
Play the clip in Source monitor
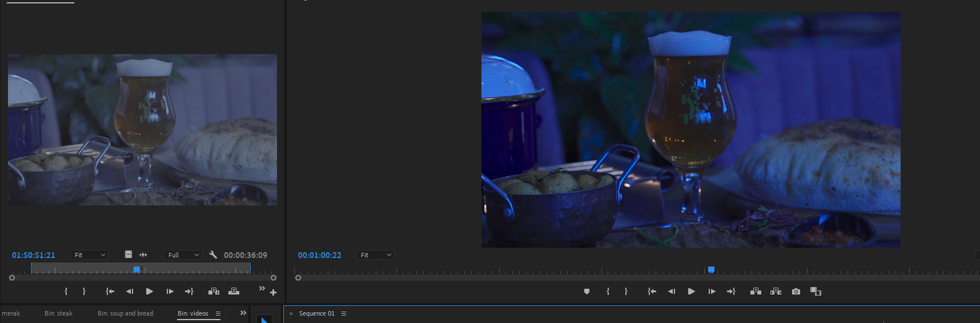(150, 292)
